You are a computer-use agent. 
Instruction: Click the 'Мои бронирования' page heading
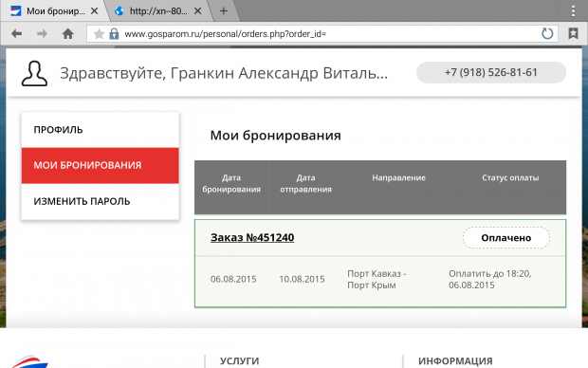click(x=275, y=136)
